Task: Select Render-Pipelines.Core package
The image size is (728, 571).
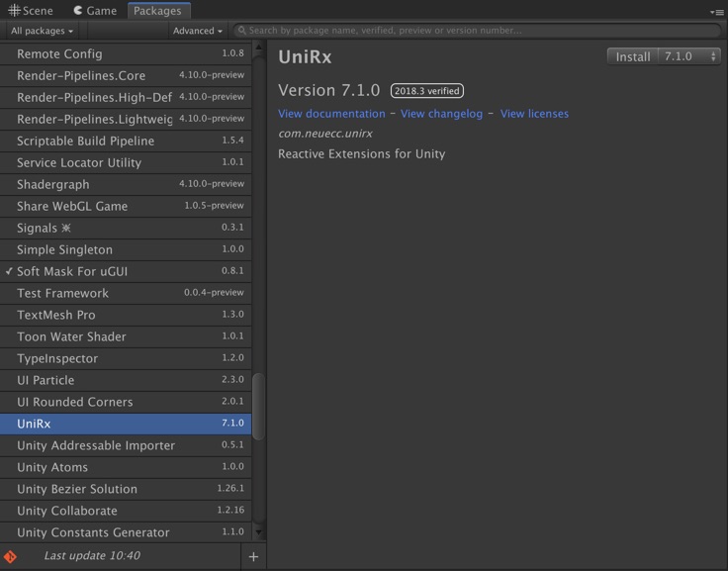Action: [126, 75]
